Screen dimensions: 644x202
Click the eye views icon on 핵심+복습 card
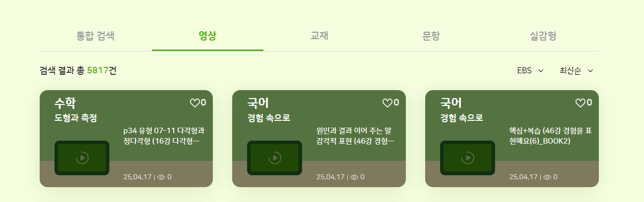pos(547,177)
